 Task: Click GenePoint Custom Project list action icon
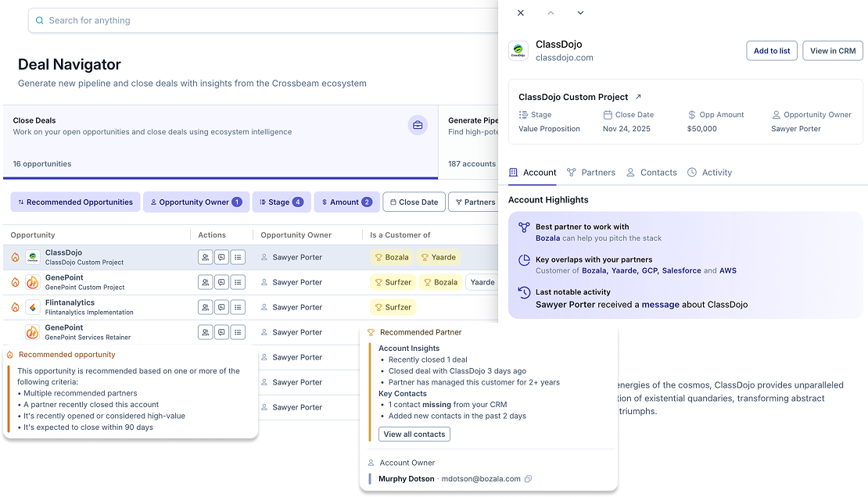click(238, 282)
